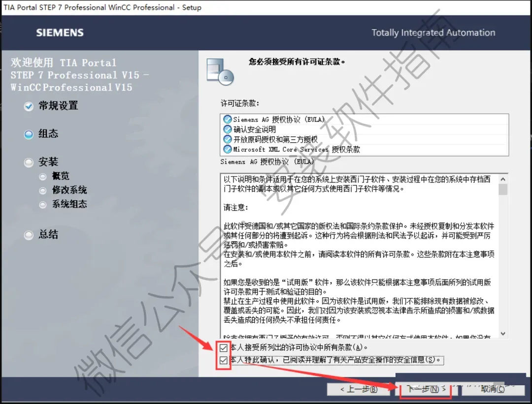532x404 pixels.
Task: Click the 安装 step in the sidebar
Action: (48, 162)
